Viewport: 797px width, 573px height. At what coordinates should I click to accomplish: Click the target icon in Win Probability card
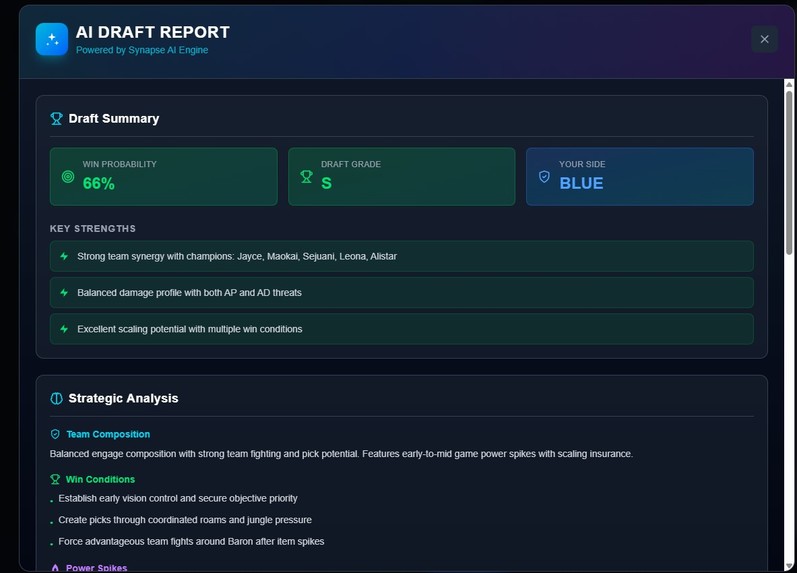point(68,176)
